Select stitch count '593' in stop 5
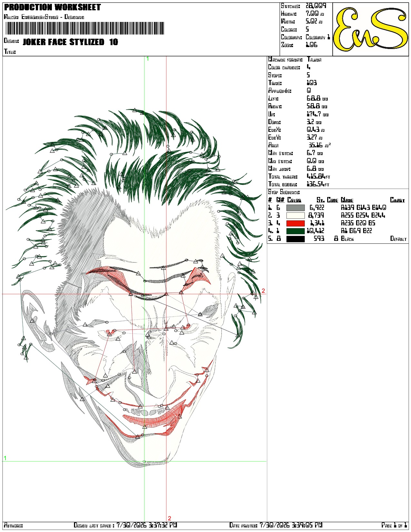 click(319, 239)
